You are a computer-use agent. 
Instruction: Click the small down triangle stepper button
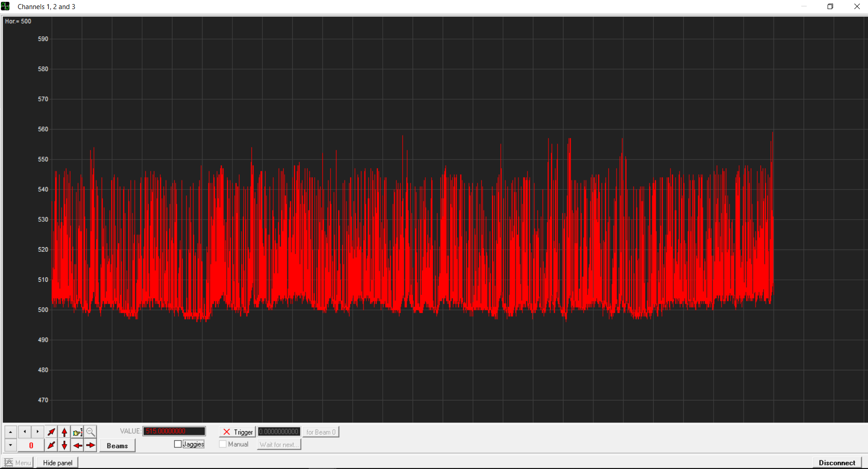tap(10, 445)
